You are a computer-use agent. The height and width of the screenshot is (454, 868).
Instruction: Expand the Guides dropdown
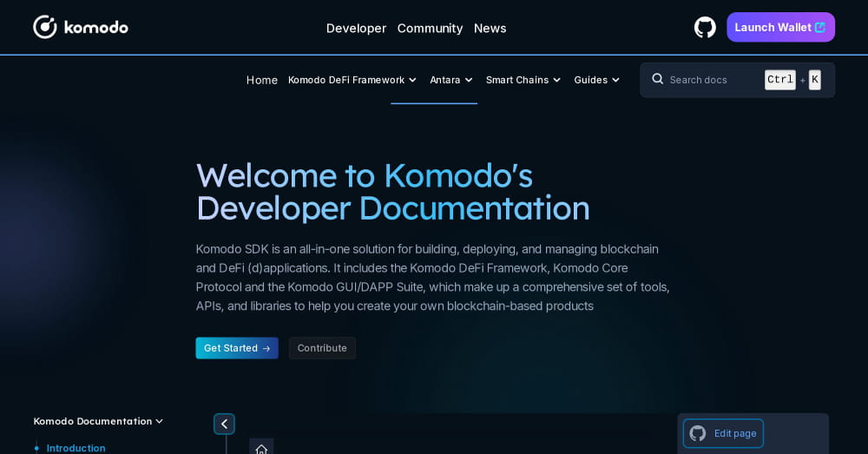pos(597,80)
